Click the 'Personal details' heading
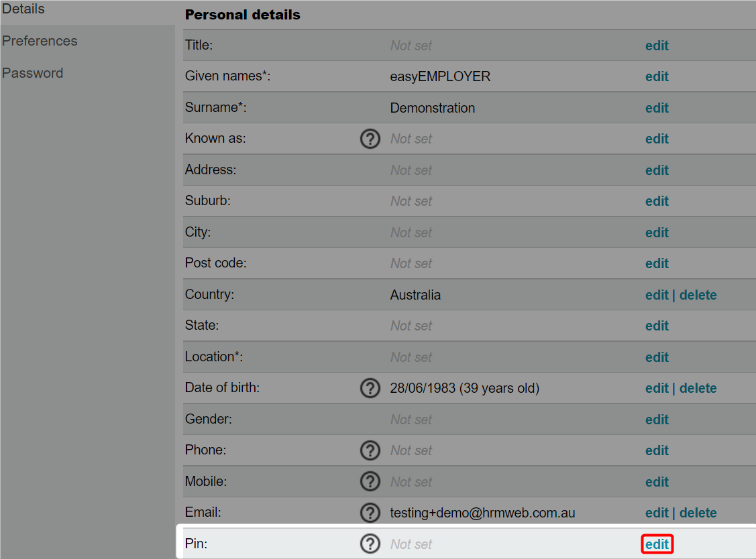 click(x=243, y=15)
